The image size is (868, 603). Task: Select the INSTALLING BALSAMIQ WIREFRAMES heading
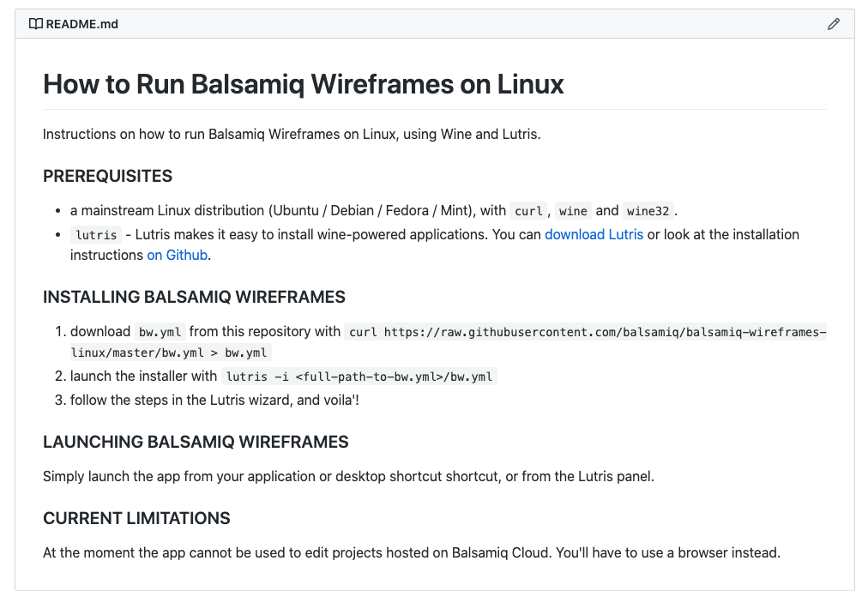tap(194, 298)
